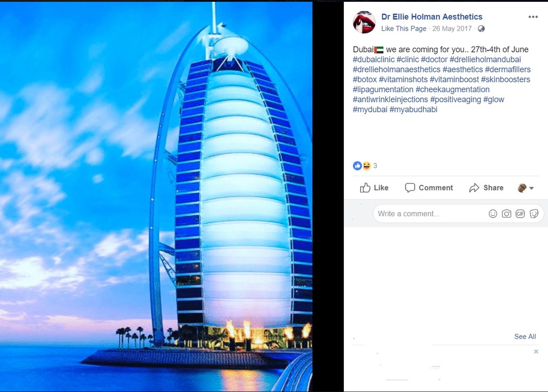This screenshot has height=392, width=548.
Task: Comment on this post
Action: click(429, 188)
